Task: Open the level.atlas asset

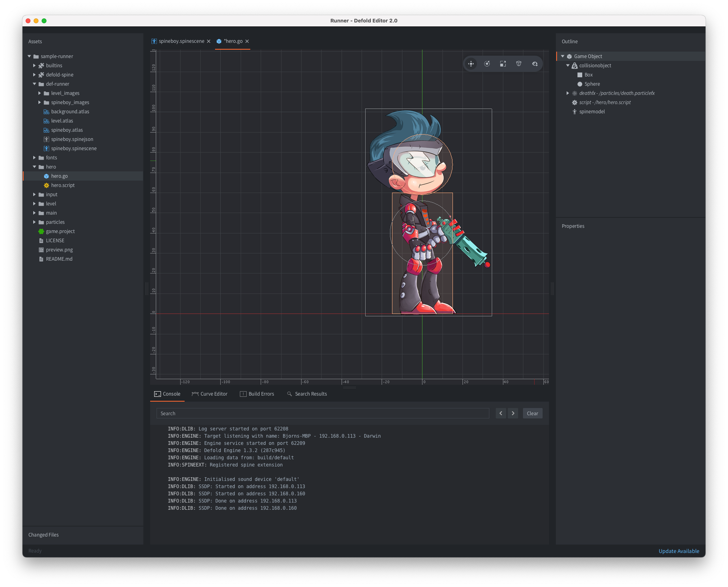Action: (x=62, y=121)
